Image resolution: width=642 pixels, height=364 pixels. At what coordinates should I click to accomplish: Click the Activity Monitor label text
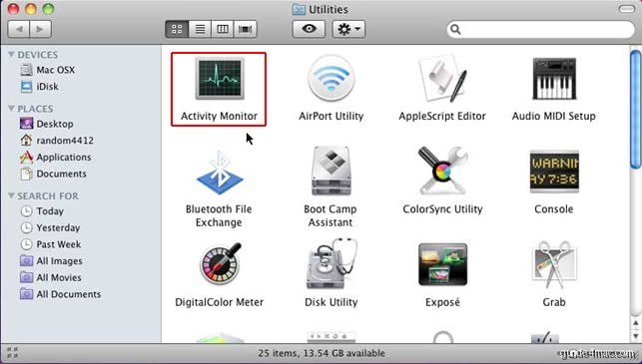tap(219, 116)
